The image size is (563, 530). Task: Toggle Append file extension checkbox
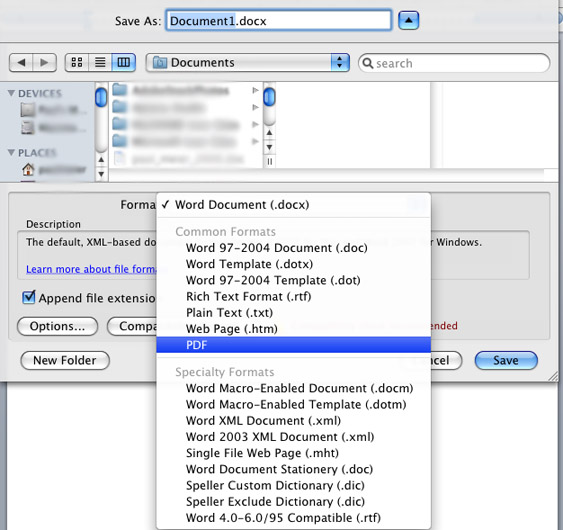(29, 298)
